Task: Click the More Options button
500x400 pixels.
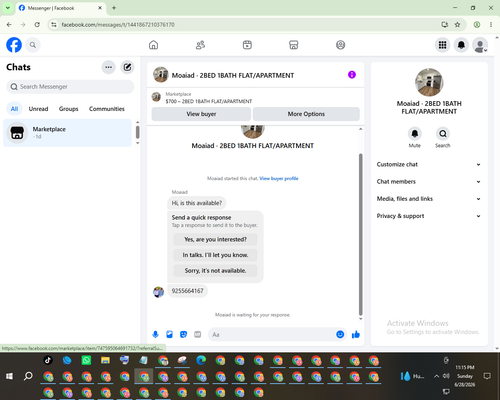Action: click(306, 114)
